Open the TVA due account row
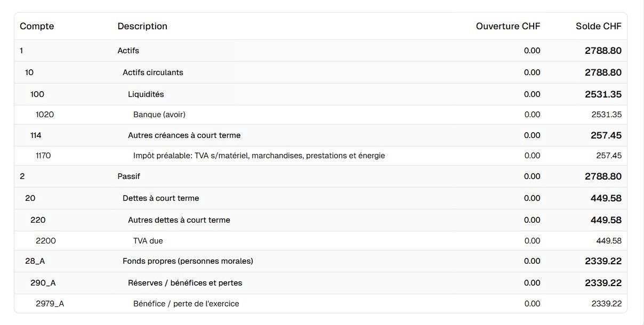Image resolution: width=644 pixels, height=325 pixels. 148,241
